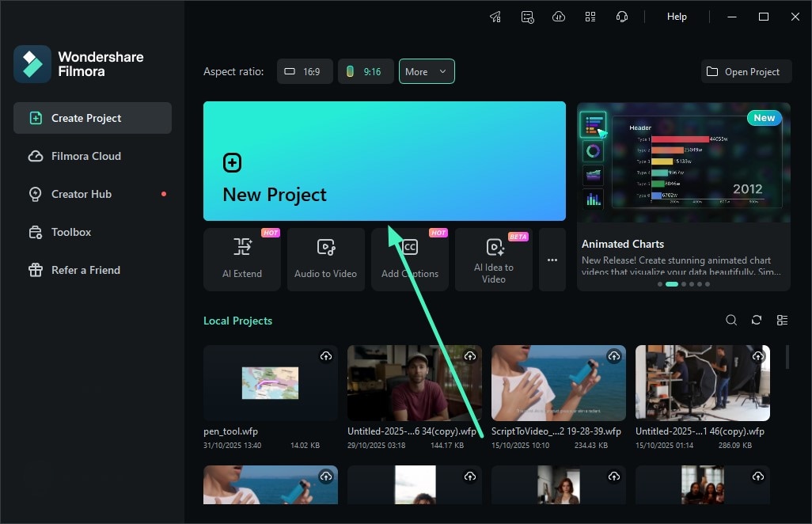Click the cloud transfer icon at the top

click(x=559, y=16)
